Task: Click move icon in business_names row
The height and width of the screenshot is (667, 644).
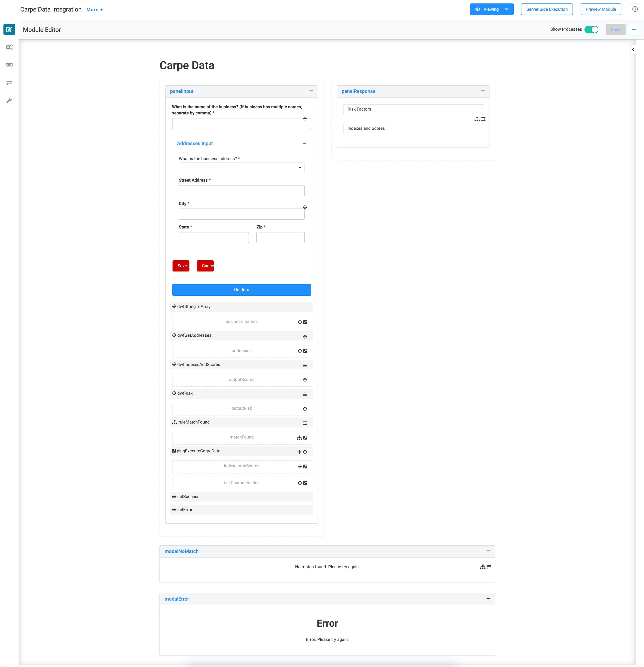Action: [x=300, y=322]
